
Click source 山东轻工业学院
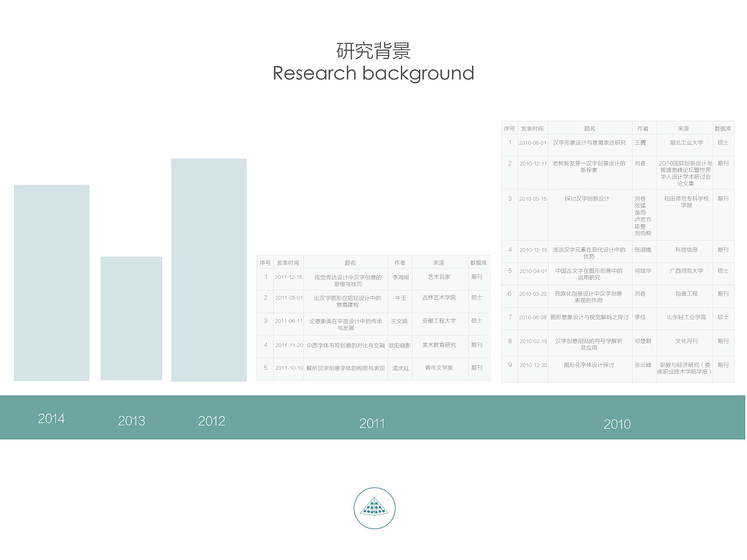[686, 317]
